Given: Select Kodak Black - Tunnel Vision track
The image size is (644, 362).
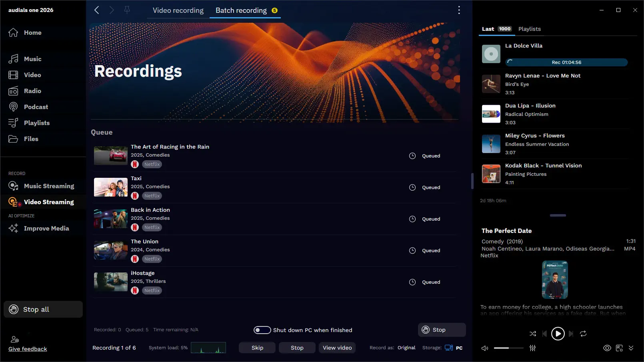Looking at the screenshot, I should pyautogui.click(x=555, y=174).
